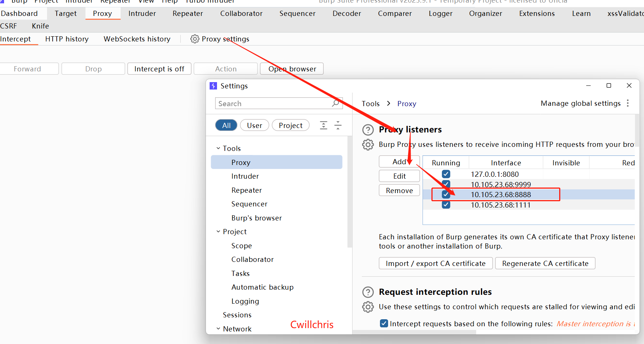Add a new proxy listener
Image resolution: width=644 pixels, height=344 pixels.
pyautogui.click(x=399, y=162)
